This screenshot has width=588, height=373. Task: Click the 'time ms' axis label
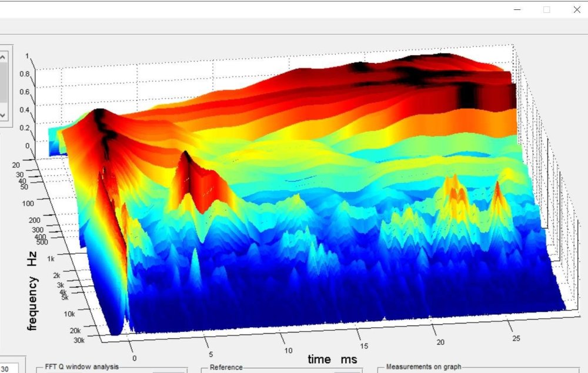point(332,359)
